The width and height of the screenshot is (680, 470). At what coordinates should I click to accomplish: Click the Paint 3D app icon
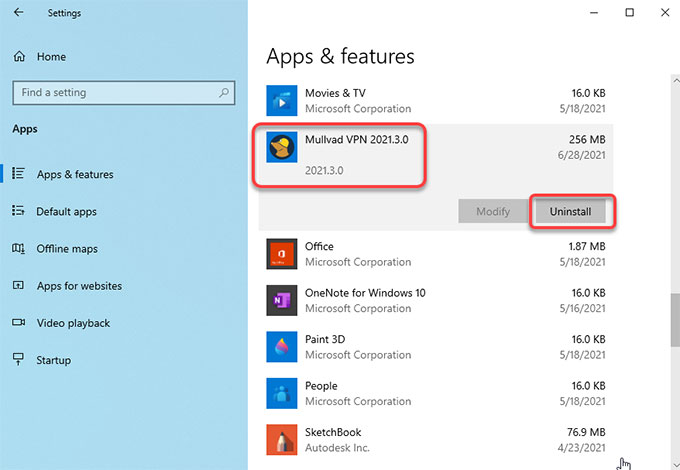pyautogui.click(x=282, y=347)
